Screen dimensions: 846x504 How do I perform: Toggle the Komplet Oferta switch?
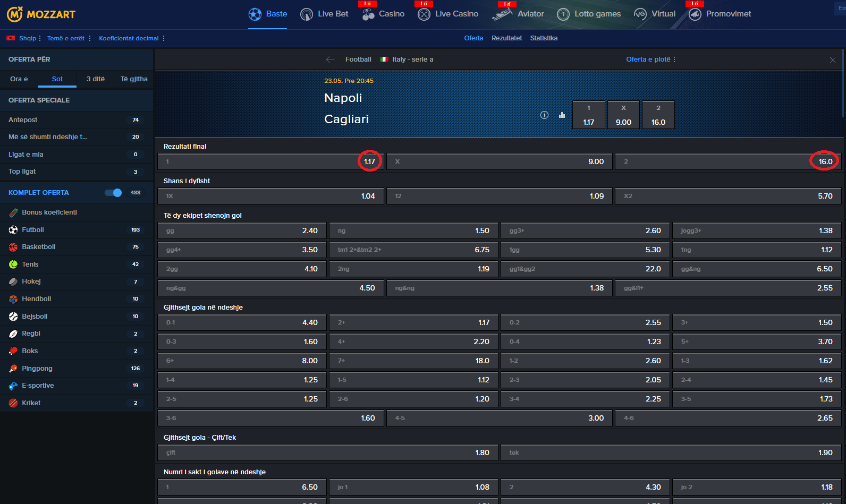pos(113,193)
